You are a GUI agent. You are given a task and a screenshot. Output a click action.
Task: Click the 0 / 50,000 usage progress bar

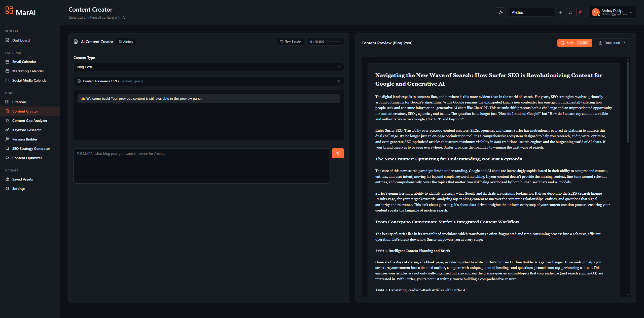tap(333, 42)
